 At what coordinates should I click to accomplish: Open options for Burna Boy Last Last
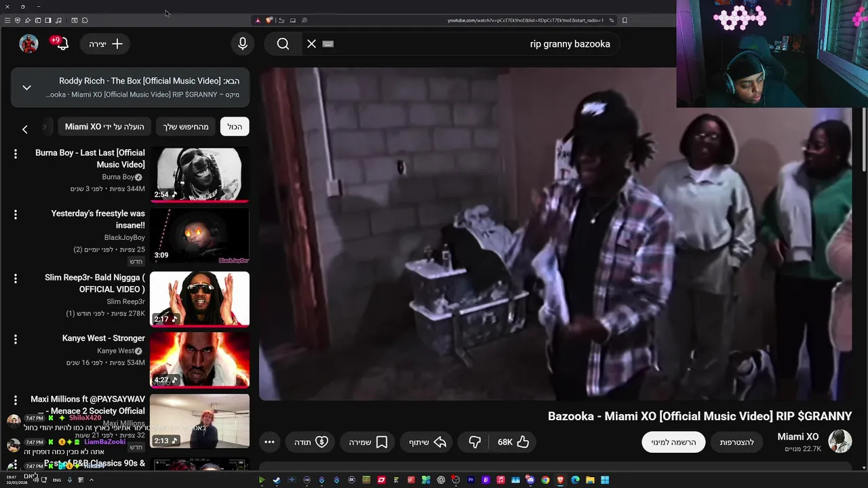16,155
